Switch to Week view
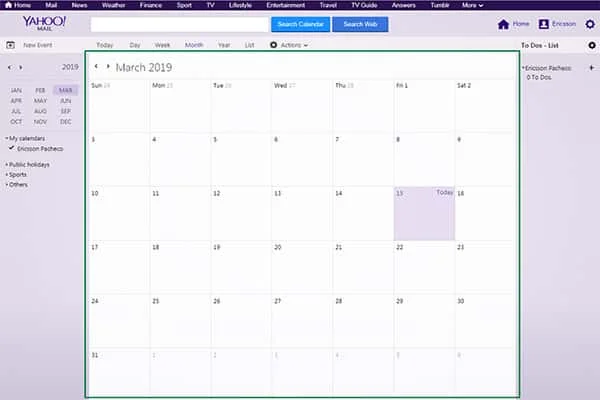600x400 pixels. click(162, 45)
